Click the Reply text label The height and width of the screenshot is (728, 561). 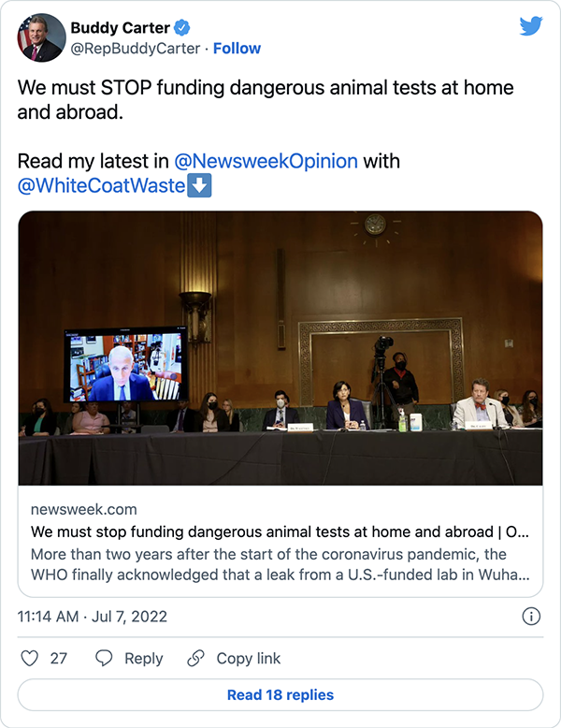point(143,658)
